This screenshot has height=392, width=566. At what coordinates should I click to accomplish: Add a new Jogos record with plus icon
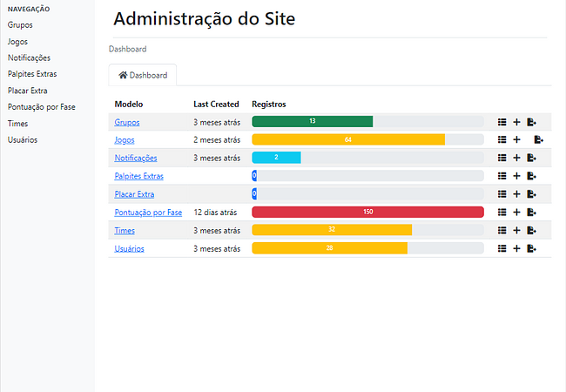pyautogui.click(x=516, y=139)
